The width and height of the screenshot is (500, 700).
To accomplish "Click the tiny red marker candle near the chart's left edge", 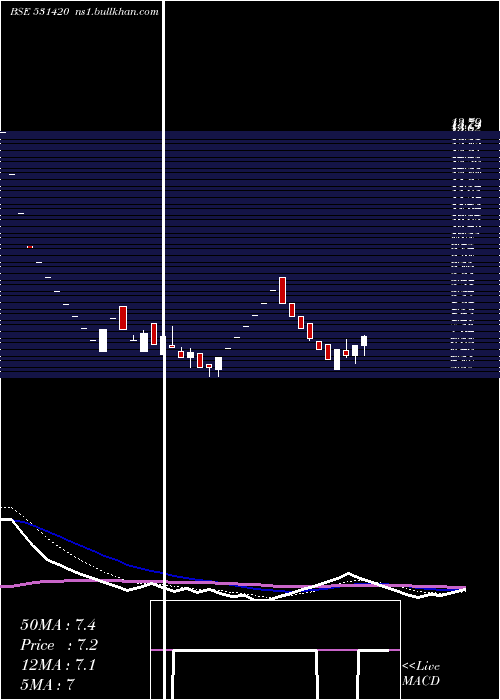I will [x=30, y=246].
